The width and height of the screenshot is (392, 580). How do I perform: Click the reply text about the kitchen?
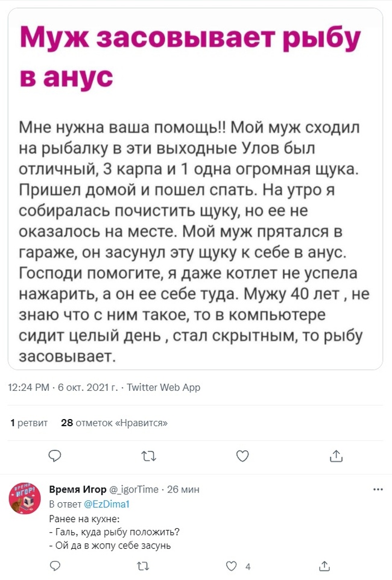pyautogui.click(x=113, y=532)
